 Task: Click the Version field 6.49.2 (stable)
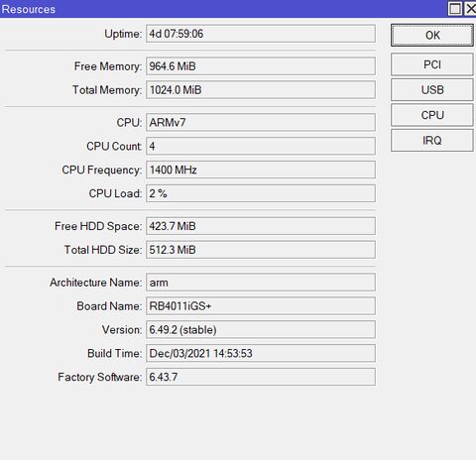[x=261, y=329]
